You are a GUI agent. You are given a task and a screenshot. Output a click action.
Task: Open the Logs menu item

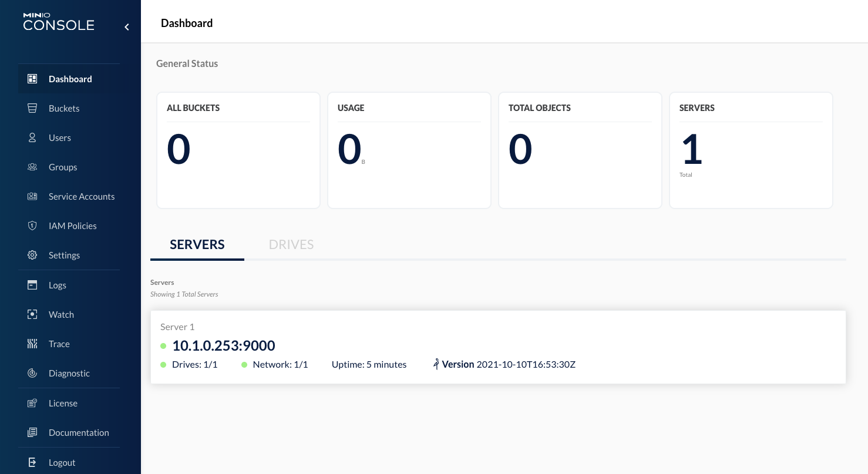58,285
